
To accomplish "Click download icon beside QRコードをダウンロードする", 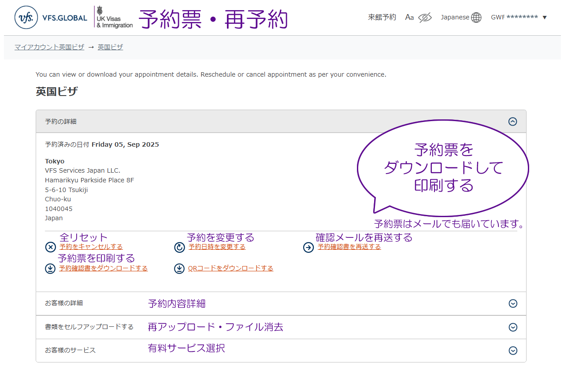I will pyautogui.click(x=179, y=269).
